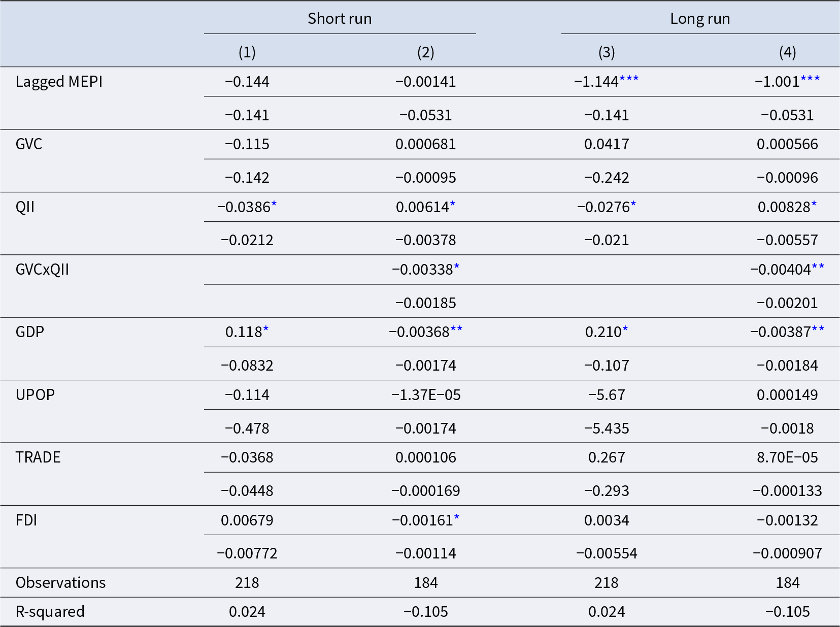Screen dimensions: 840x627
Task: Click the blue asterisk after −0.00161
Action: coord(457,517)
